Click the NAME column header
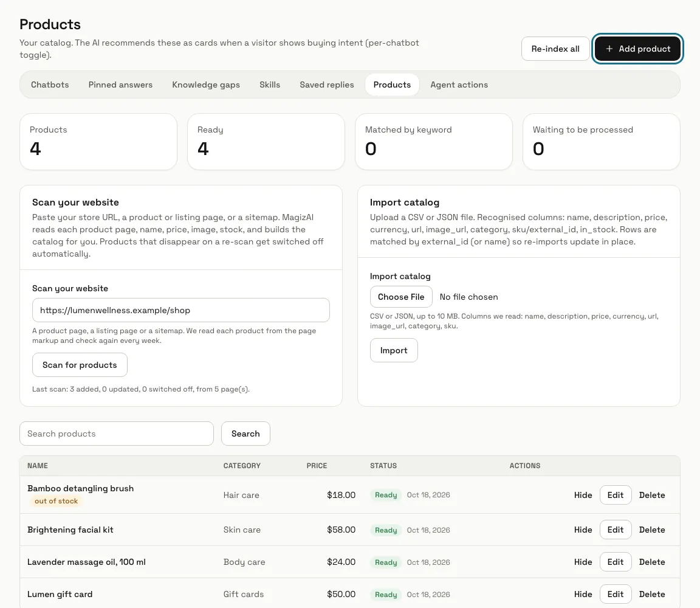Image resolution: width=700 pixels, height=608 pixels. [x=38, y=466]
